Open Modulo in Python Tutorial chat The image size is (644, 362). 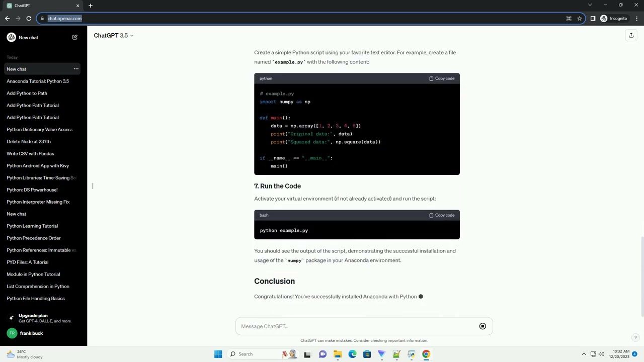(x=33, y=274)
